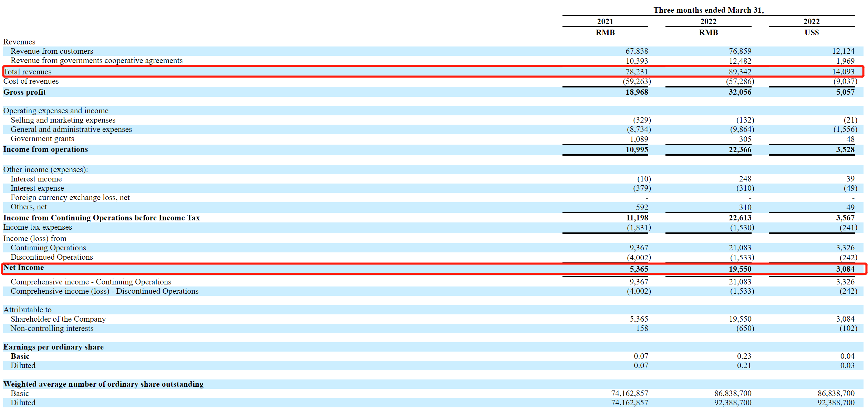Click the Revenue from customers label
Viewport: 868px width, 417px height.
pos(52,51)
